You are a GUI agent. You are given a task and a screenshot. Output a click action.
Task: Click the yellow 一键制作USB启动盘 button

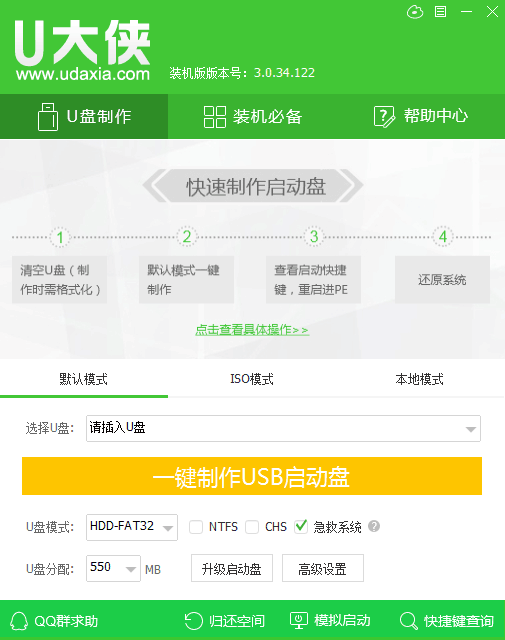coord(252,476)
